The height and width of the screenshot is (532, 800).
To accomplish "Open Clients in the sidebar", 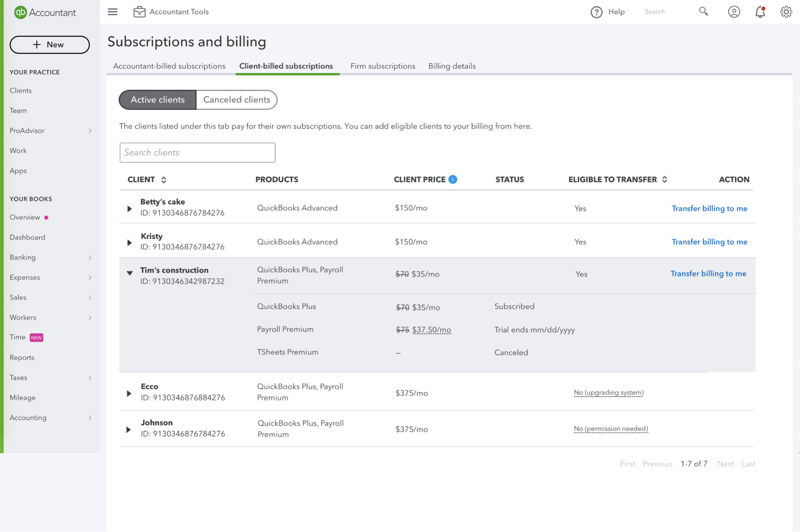I will 20,90.
